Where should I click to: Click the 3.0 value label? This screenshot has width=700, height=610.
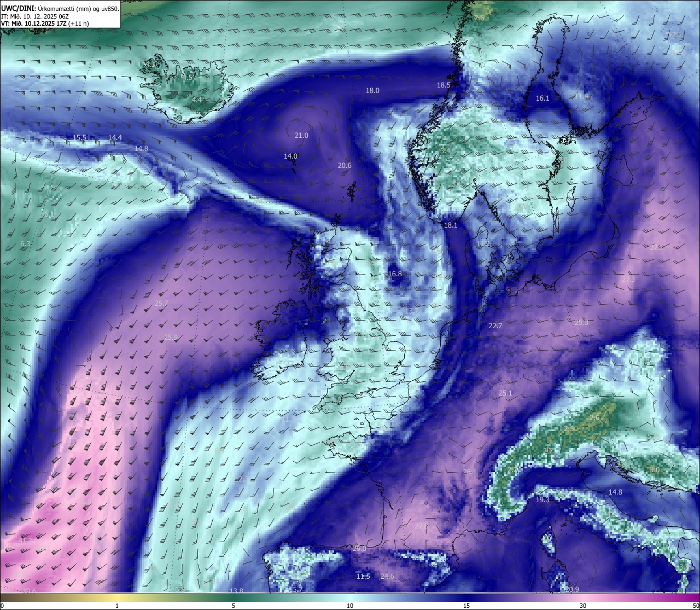click(654, 469)
